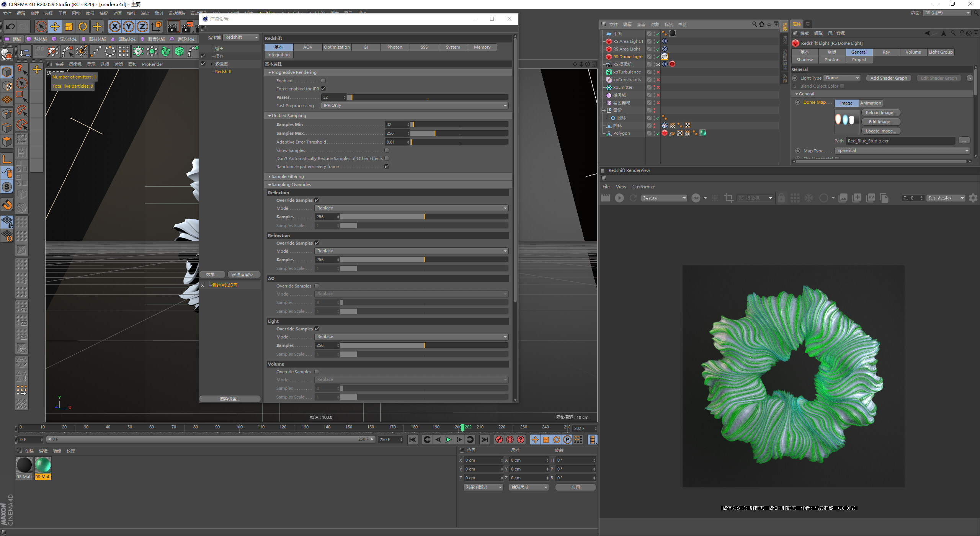The height and width of the screenshot is (536, 980).
Task: Enable Progressive Rendering Enabled checkbox
Action: tap(323, 81)
